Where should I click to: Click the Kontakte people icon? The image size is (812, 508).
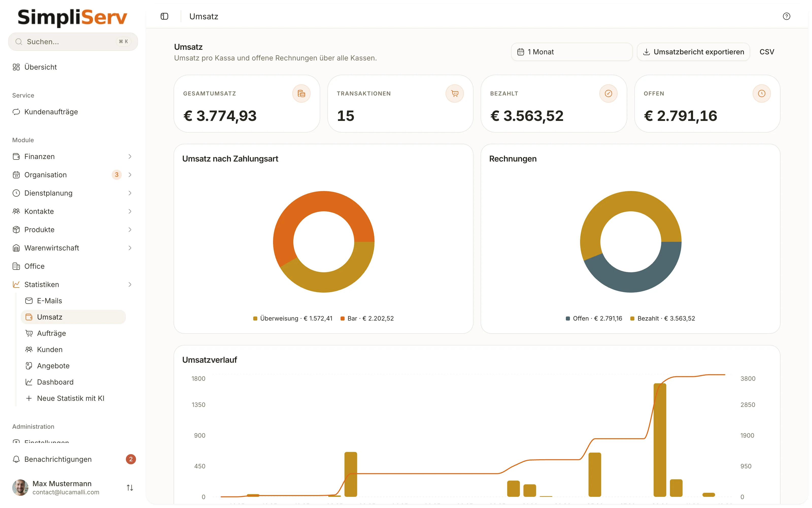click(x=16, y=211)
